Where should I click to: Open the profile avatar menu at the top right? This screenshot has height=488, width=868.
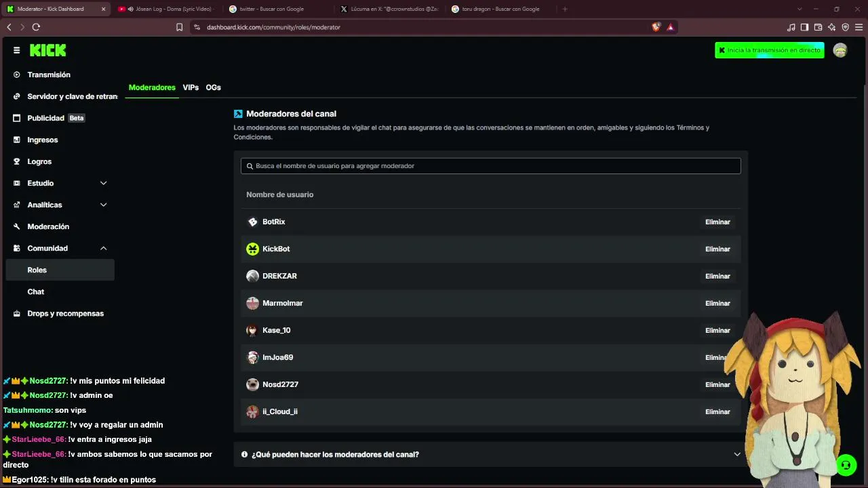(x=840, y=50)
